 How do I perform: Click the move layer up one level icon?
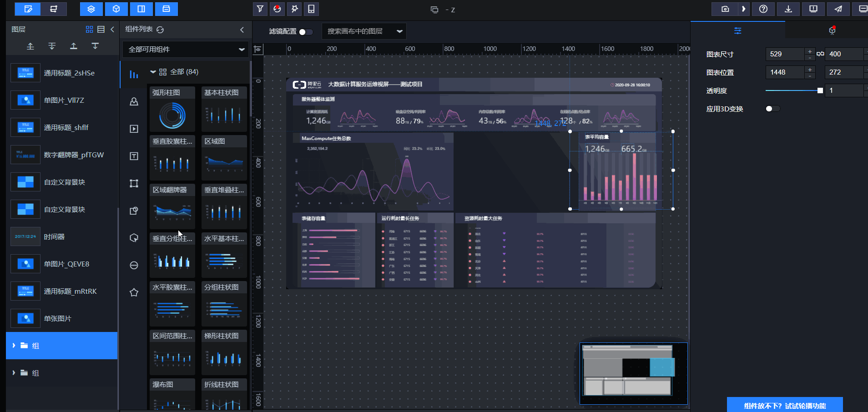point(30,46)
